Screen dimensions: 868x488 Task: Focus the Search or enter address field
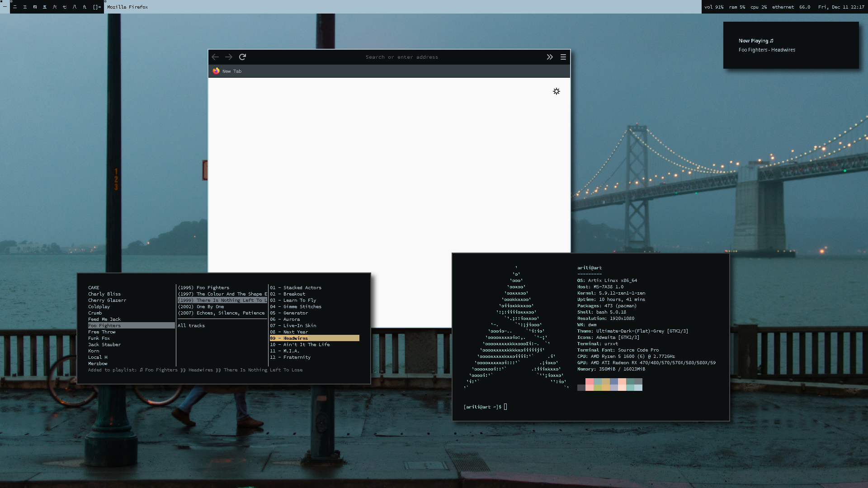coord(402,57)
